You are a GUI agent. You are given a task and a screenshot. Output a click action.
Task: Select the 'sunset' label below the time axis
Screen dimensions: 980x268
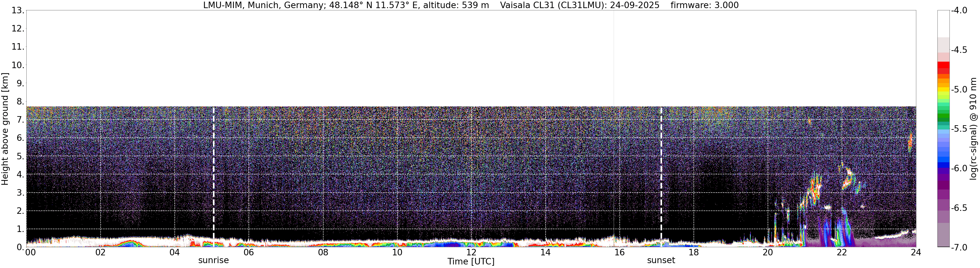point(661,261)
